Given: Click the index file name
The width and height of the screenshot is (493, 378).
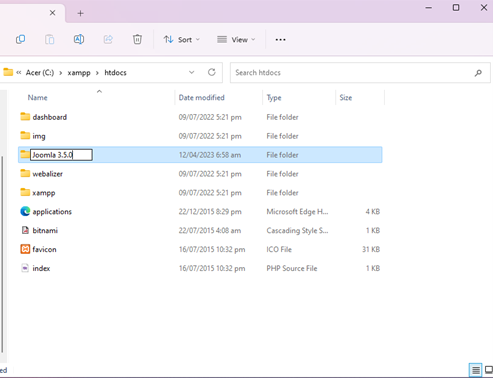Looking at the screenshot, I should tap(41, 268).
